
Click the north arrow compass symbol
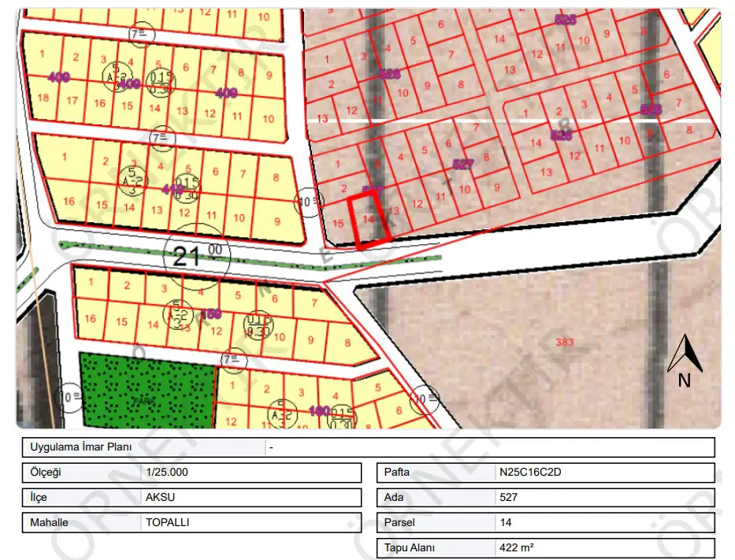pyautogui.click(x=685, y=361)
